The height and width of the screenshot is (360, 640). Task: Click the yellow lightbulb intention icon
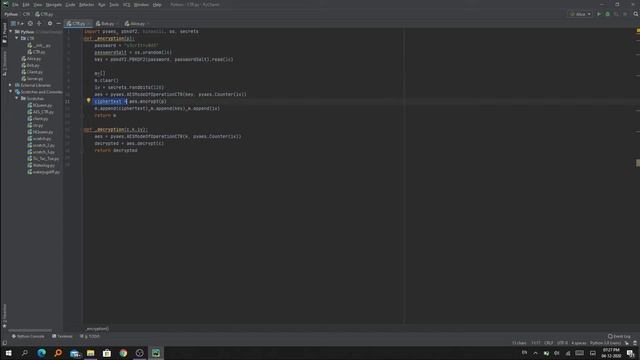(x=88, y=100)
